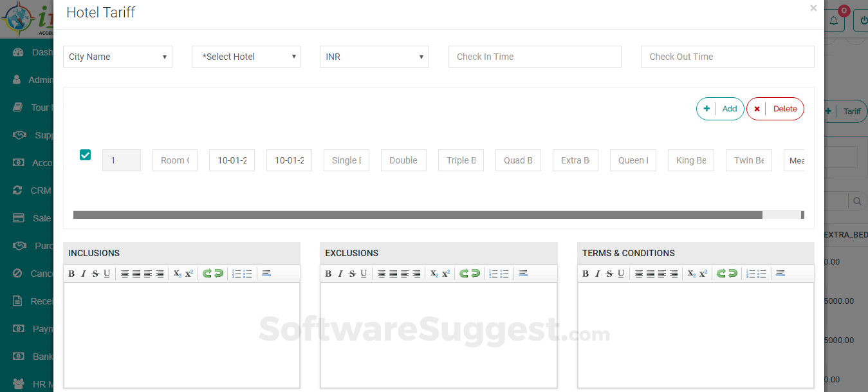Image resolution: width=868 pixels, height=392 pixels.
Task: Open the City Name dropdown
Action: (118, 57)
